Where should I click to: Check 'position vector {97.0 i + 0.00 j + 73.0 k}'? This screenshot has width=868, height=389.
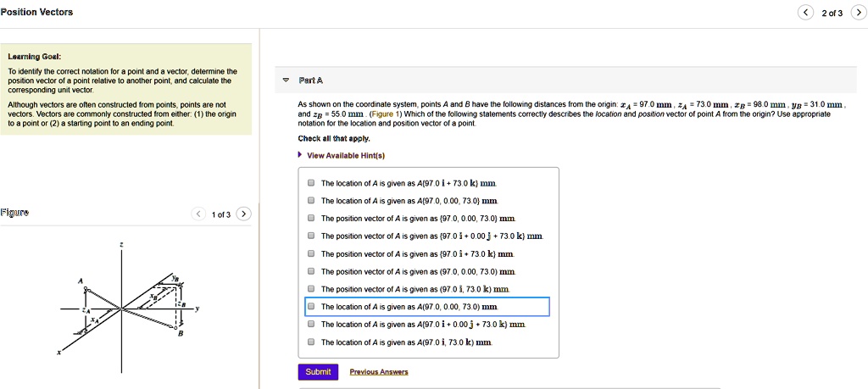311,236
